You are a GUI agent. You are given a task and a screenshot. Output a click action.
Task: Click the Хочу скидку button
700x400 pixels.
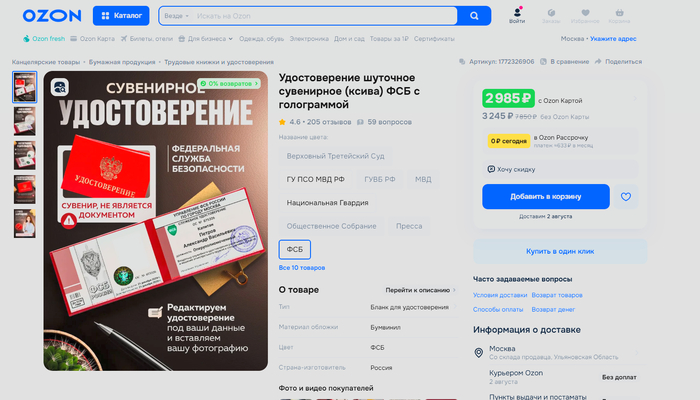[560, 169]
